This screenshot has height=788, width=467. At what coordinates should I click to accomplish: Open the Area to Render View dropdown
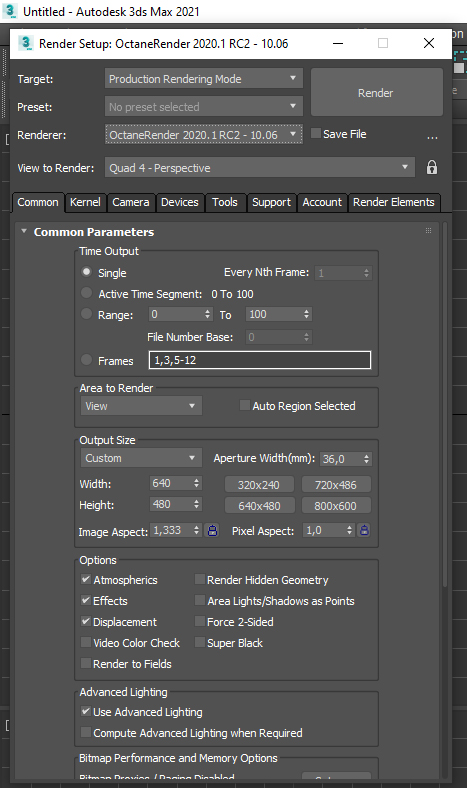pos(141,406)
